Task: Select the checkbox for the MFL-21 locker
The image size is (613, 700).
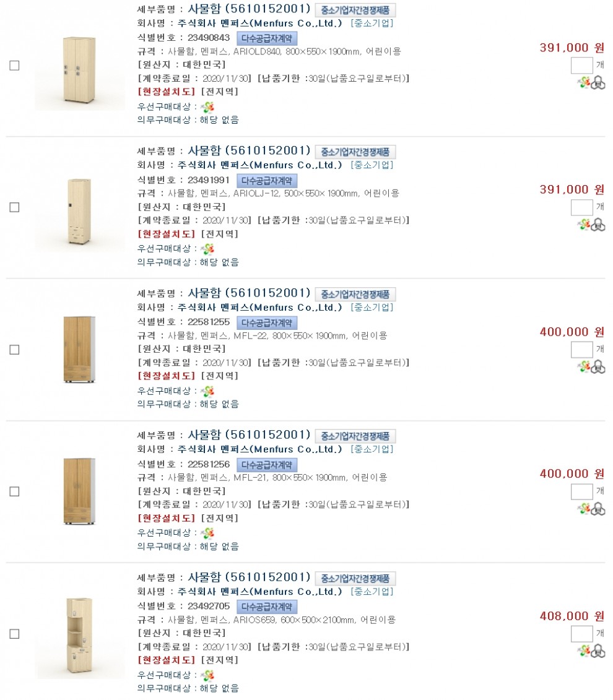Action: (14, 491)
